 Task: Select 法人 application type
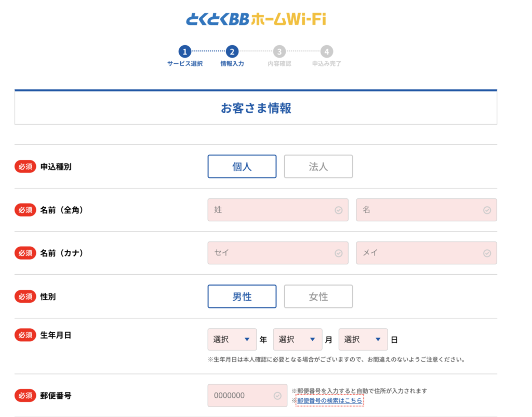click(x=318, y=167)
